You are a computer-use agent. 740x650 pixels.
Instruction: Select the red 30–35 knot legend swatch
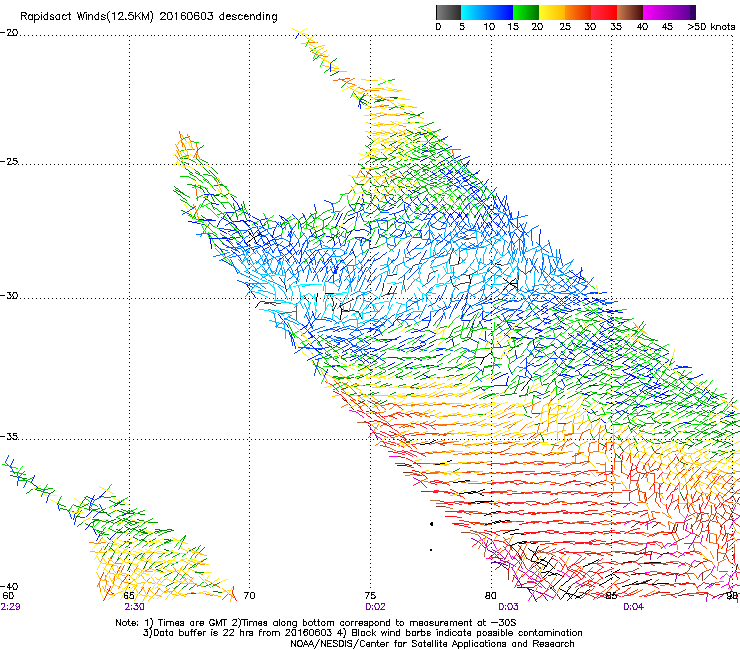click(x=604, y=12)
